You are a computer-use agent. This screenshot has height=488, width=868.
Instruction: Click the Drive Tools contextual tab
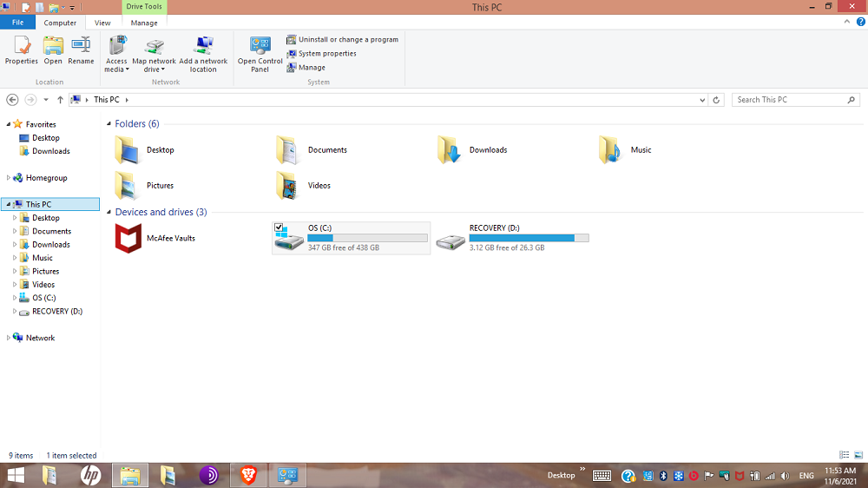(144, 7)
